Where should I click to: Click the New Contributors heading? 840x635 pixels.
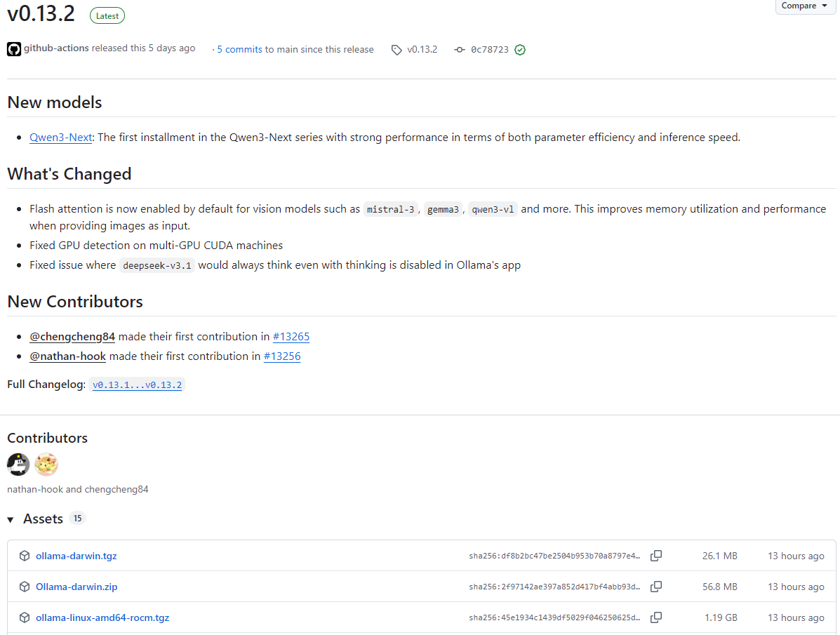point(75,302)
